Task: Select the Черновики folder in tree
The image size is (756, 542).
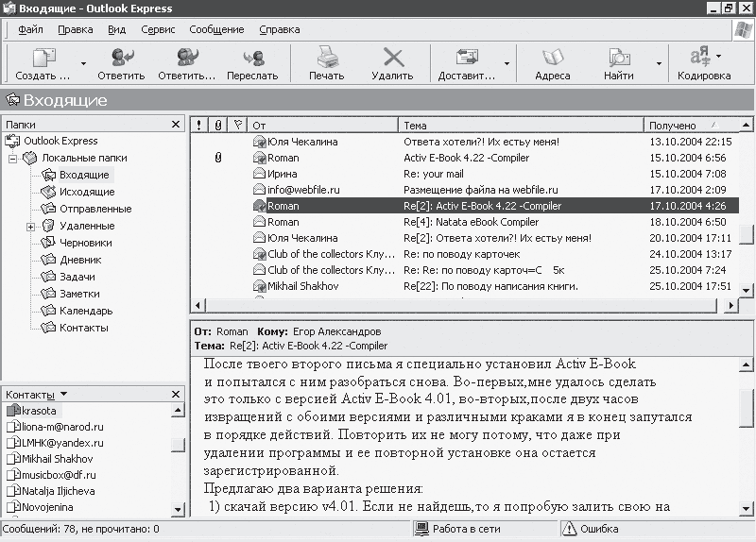Action: coord(85,243)
